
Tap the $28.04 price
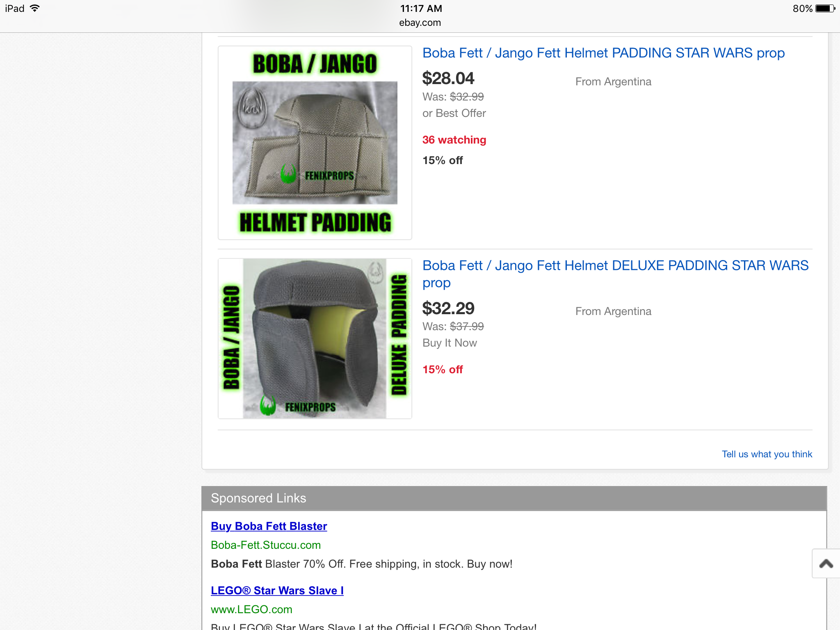coord(448,78)
